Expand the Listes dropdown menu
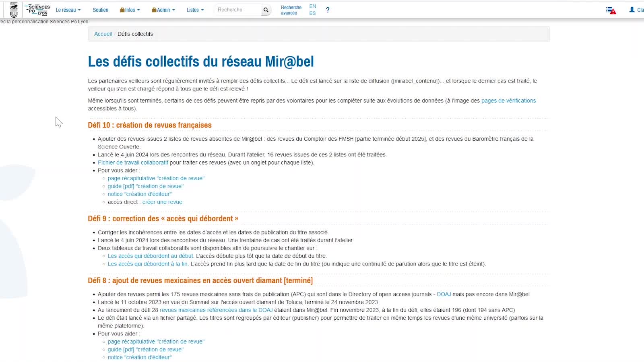 [195, 10]
